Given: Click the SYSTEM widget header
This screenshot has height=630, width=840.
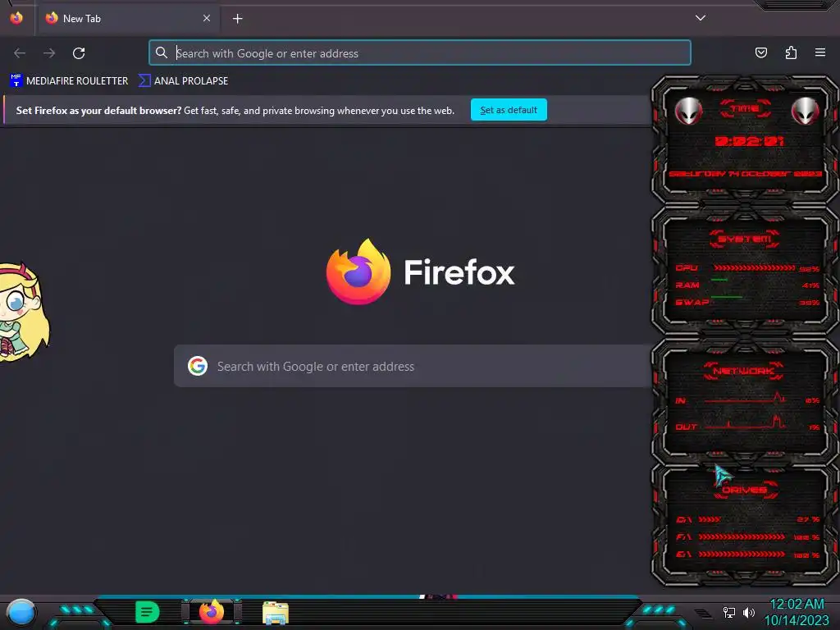Looking at the screenshot, I should tap(745, 239).
